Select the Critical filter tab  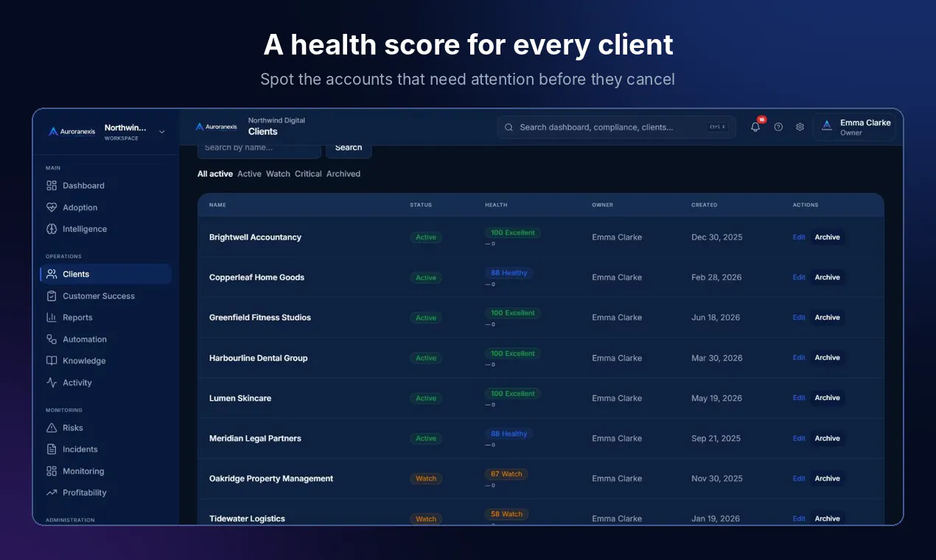[x=308, y=174]
